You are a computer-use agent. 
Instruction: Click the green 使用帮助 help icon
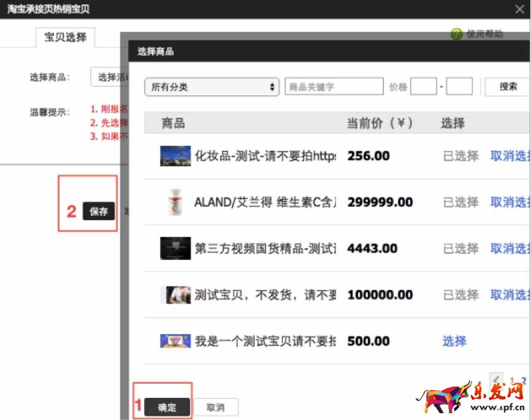(x=456, y=34)
